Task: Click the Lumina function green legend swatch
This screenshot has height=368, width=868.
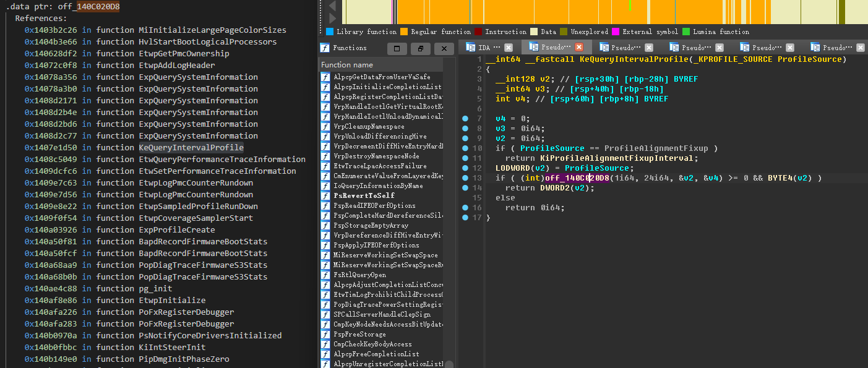Action: pyautogui.click(x=686, y=32)
